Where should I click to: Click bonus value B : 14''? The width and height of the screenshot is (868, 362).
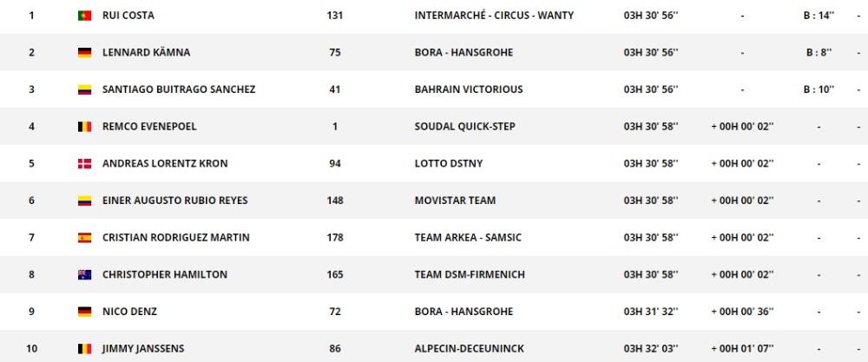(x=819, y=16)
